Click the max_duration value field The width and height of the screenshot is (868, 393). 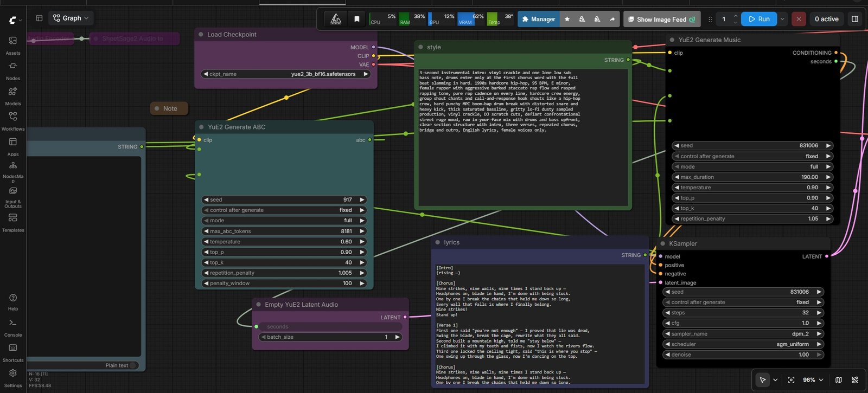point(752,177)
